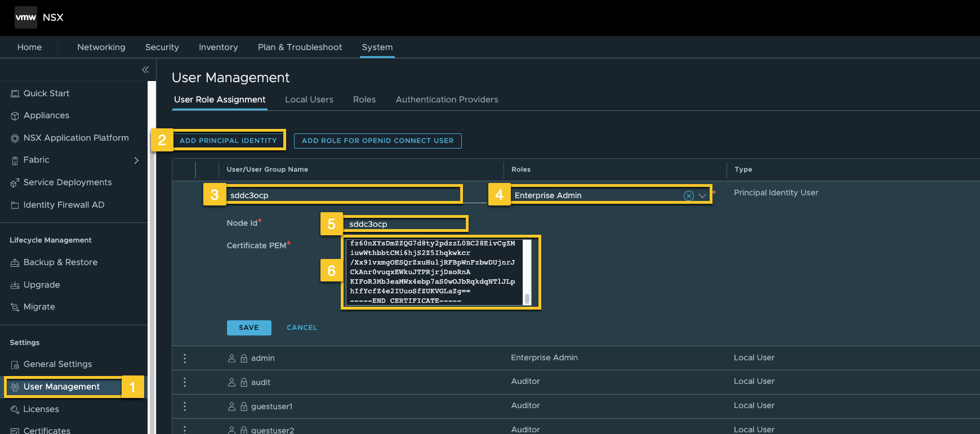Click the Type column header
This screenshot has height=434, width=980.
[x=743, y=169]
